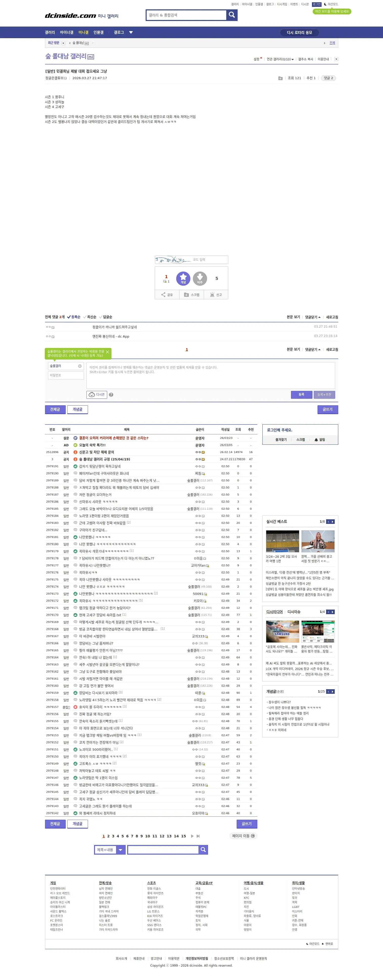Click the 개인정보처리방침 footer link
Screen dimensions: 383x980
point(197,959)
